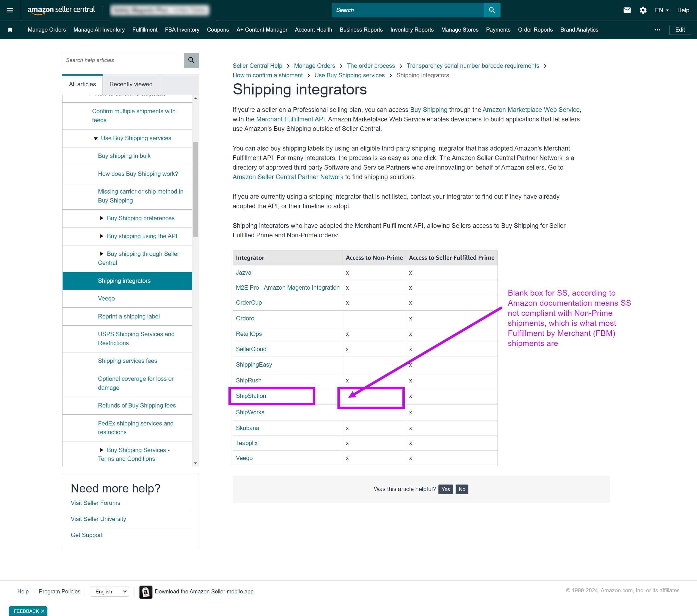Open Confirm multiple shipments with feeds
The image size is (697, 616).
click(134, 116)
